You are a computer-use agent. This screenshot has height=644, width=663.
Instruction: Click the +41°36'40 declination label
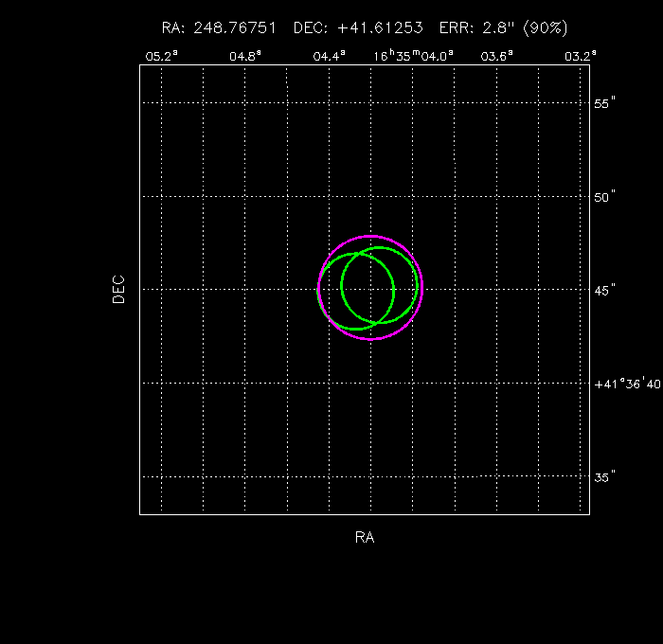(x=627, y=384)
